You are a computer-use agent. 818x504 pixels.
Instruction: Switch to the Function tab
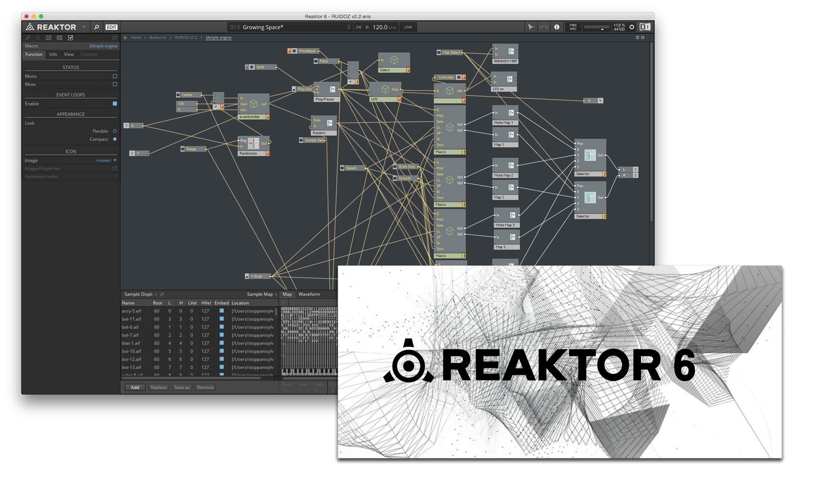pyautogui.click(x=34, y=54)
